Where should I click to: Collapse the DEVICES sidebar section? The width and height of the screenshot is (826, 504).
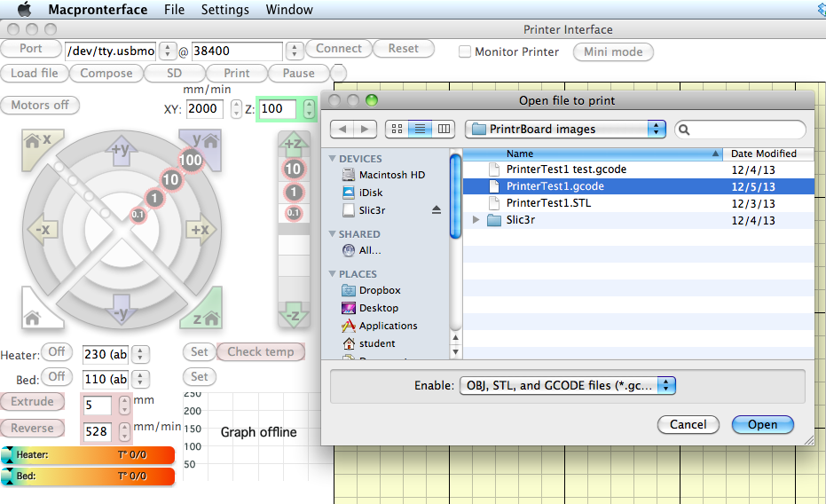coord(333,159)
